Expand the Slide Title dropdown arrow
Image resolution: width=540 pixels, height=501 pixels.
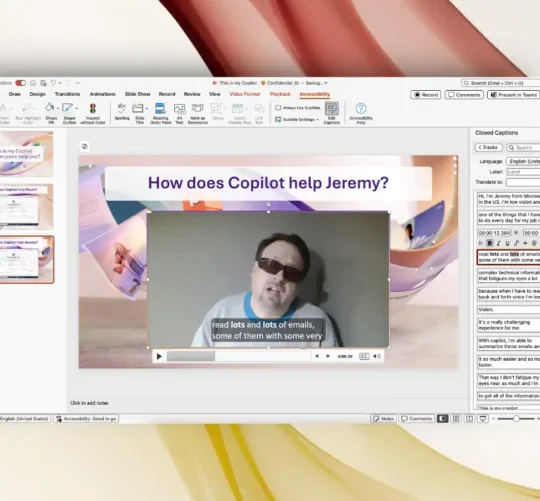(147, 108)
